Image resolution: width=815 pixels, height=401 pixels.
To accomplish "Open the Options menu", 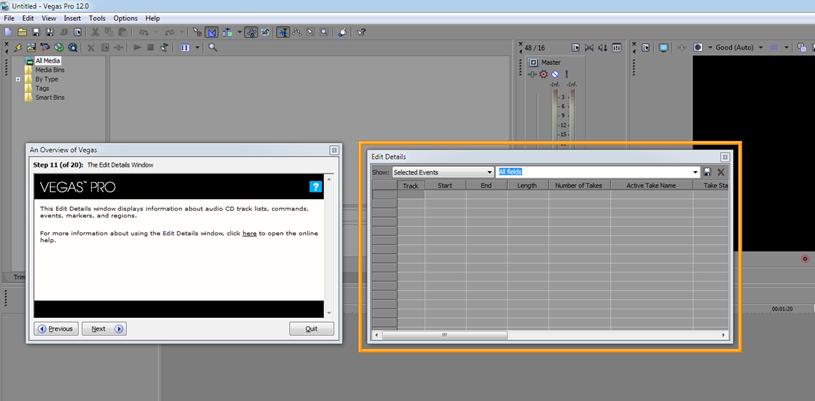I will click(x=125, y=18).
